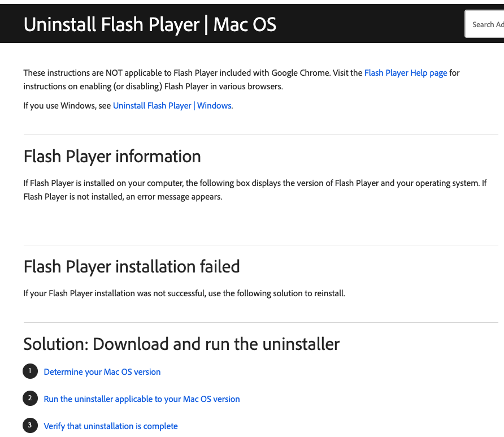Click the 'If you use Windows, see' text
Screen dimensions: 504x437
pos(67,106)
